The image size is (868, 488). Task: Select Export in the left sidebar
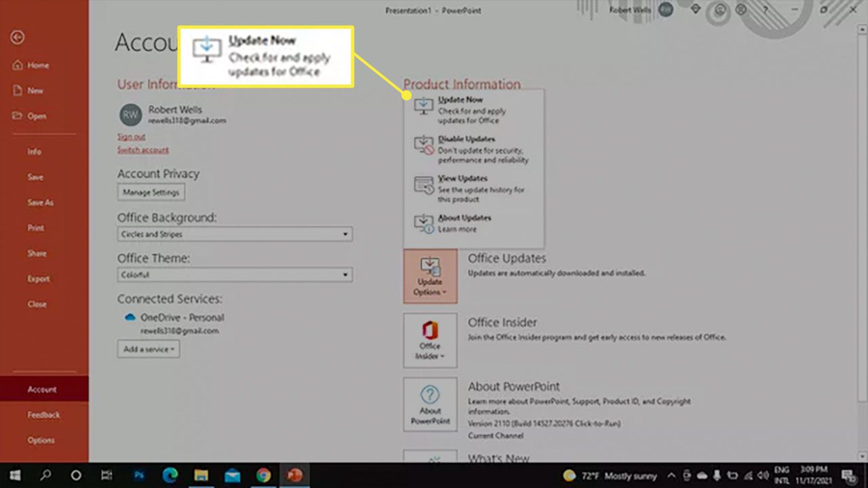pyautogui.click(x=39, y=279)
